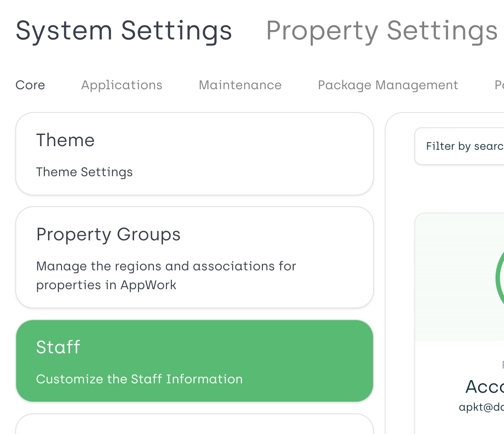The width and height of the screenshot is (504, 434).
Task: Click the Theme Settings description text
Action: pyautogui.click(x=84, y=172)
